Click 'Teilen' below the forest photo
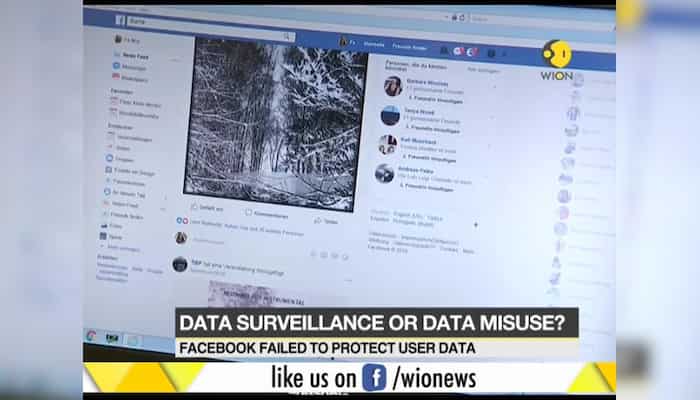 326,221
